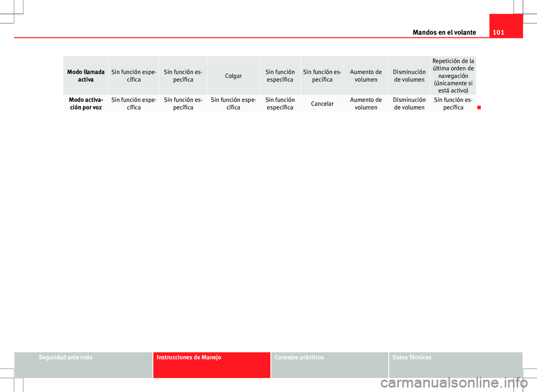Image resolution: width=537 pixels, height=392 pixels.
Task: Click the Modo activación por voz row header
Action: (86, 103)
